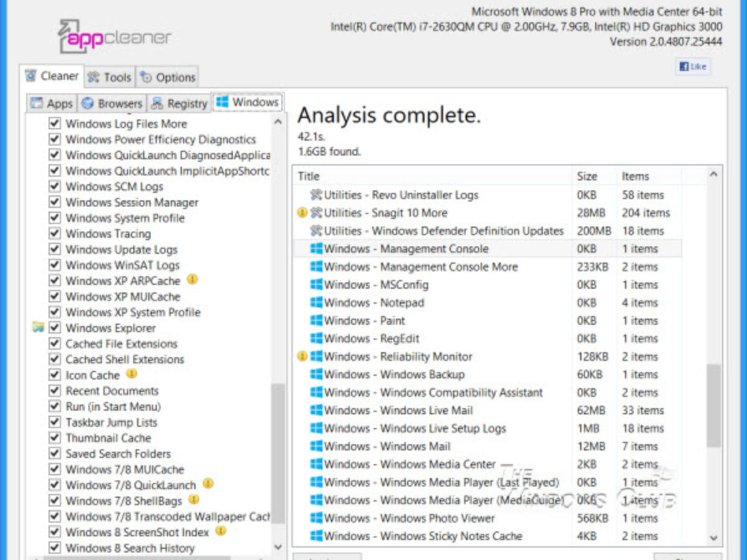The width and height of the screenshot is (747, 560).
Task: Click left tree scrollbar down arrow
Action: point(278,546)
